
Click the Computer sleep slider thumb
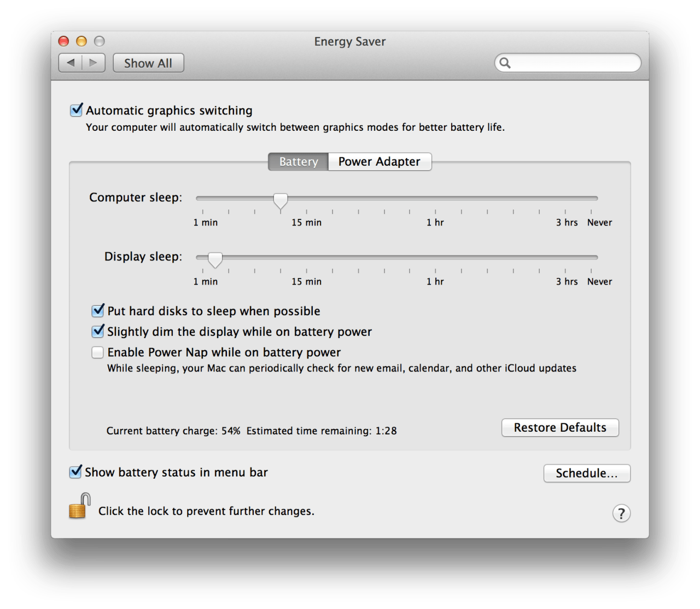(x=281, y=201)
